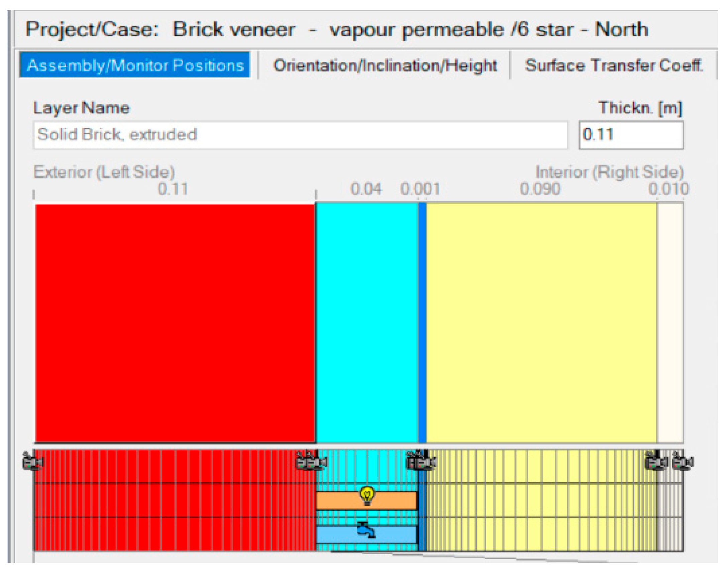Click the Layer Name field showing Solid Brick
Image resolution: width=728 pixels, height=573 pixels.
pos(300,135)
